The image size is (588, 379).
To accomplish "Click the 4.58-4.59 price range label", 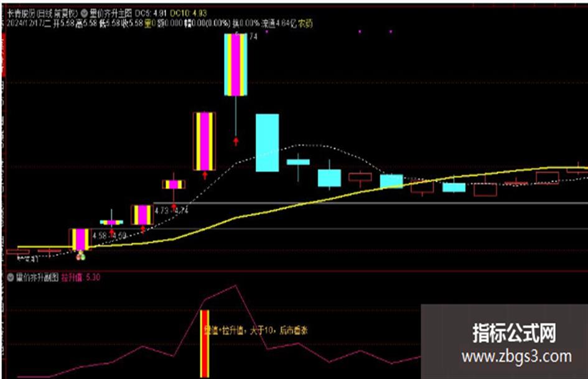I will point(109,236).
